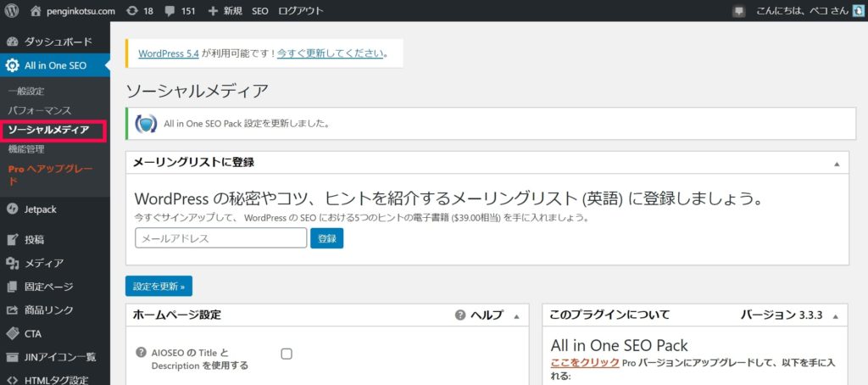Open the WordPress 5.4 link

(x=169, y=53)
